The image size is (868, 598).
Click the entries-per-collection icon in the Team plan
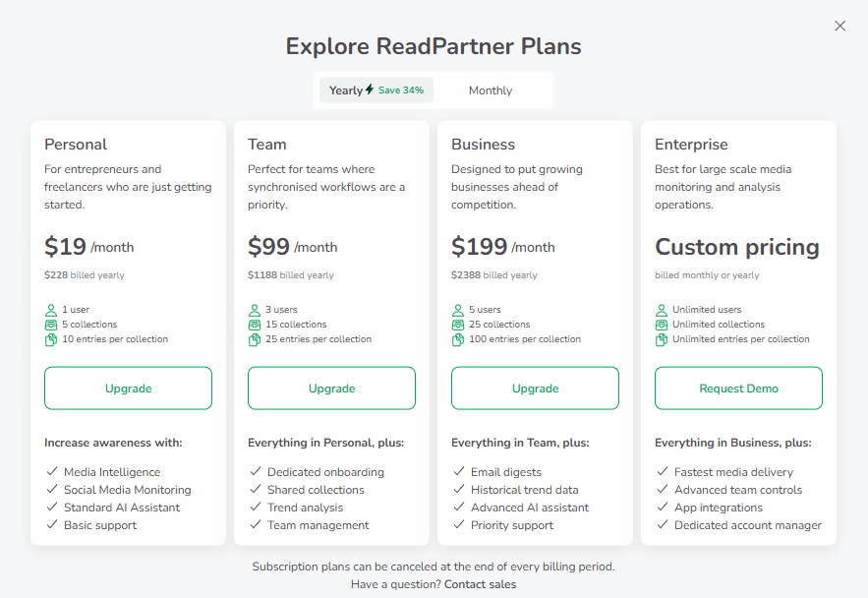[x=255, y=339]
